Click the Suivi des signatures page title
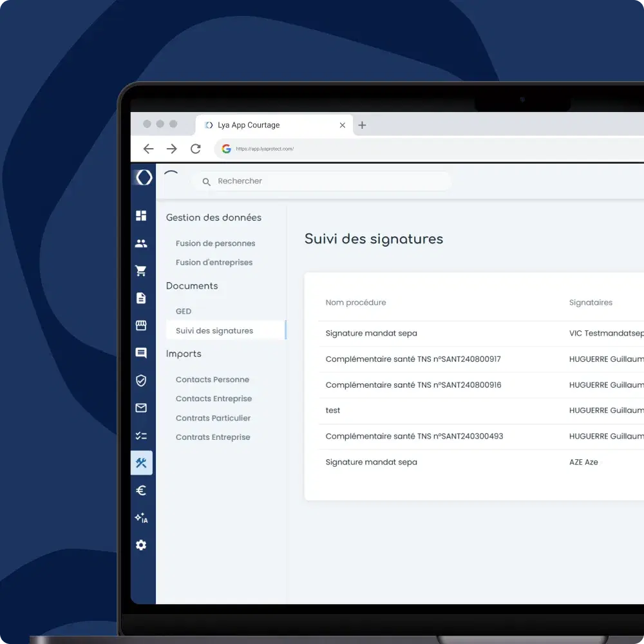The width and height of the screenshot is (644, 644). tap(374, 239)
